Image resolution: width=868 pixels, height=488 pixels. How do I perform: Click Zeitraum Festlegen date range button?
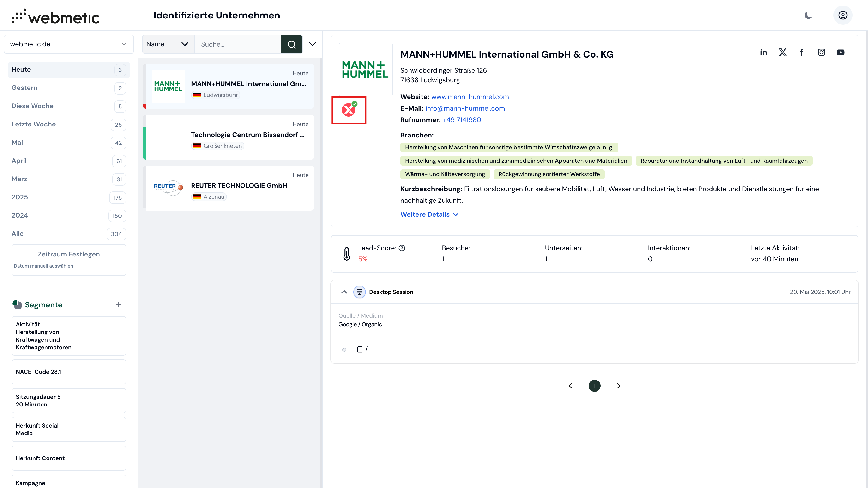pyautogui.click(x=69, y=260)
